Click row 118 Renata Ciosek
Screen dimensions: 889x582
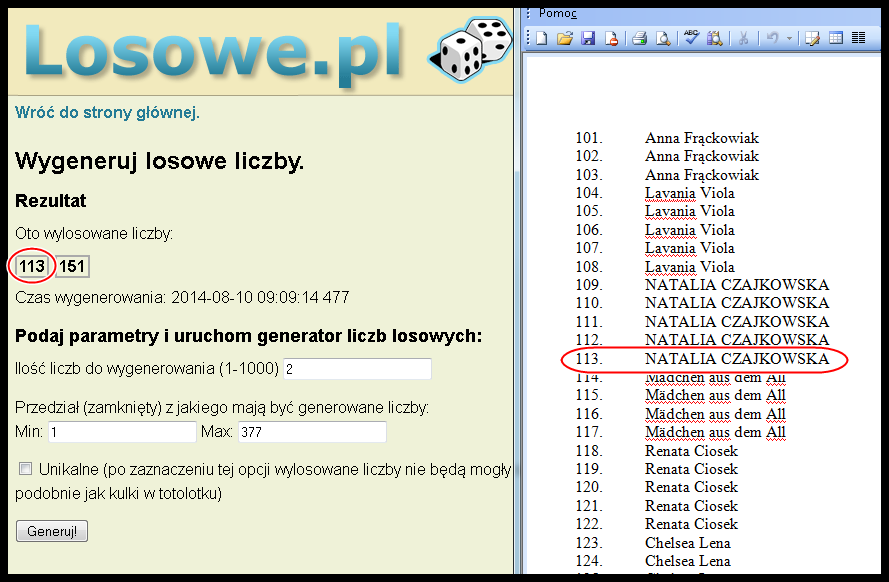pyautogui.click(x=657, y=451)
